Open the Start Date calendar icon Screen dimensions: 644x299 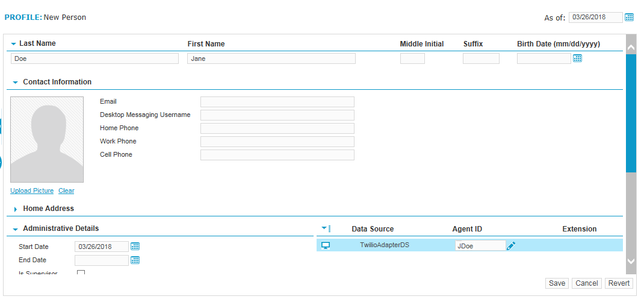point(135,247)
